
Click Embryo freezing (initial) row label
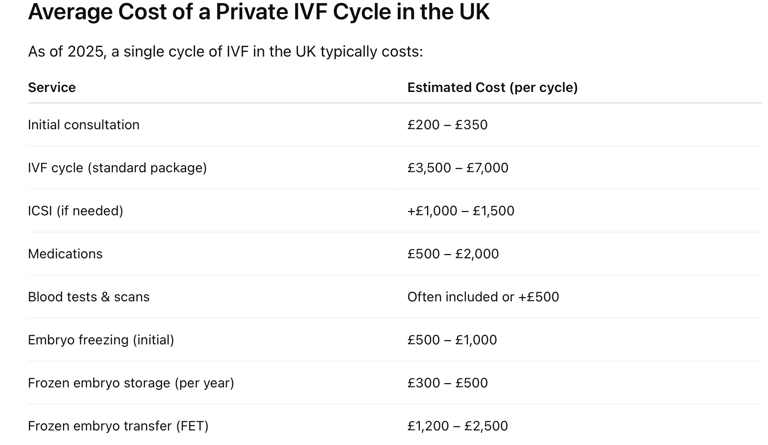pos(101,340)
